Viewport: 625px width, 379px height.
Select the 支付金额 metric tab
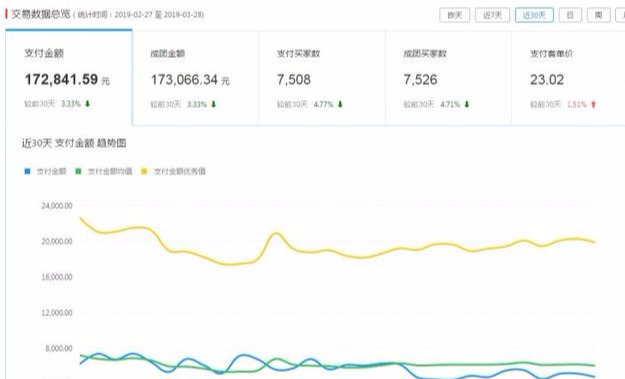(x=69, y=78)
